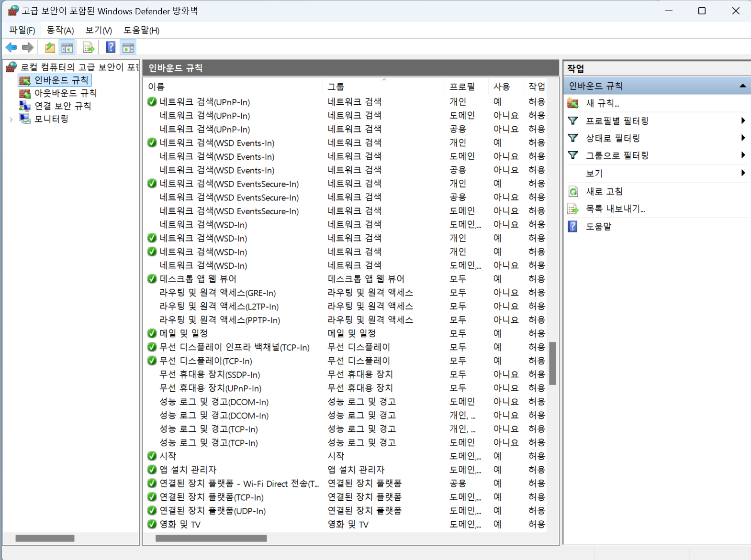Open 그룹으로 필터링 submenu arrow
751x560 pixels.
743,155
